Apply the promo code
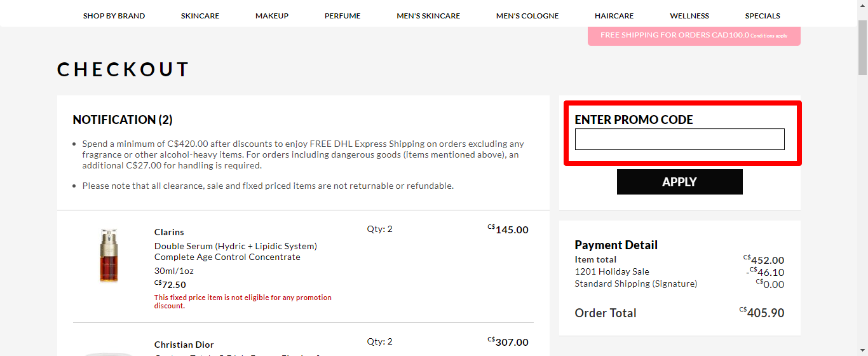This screenshot has height=356, width=868. point(680,182)
